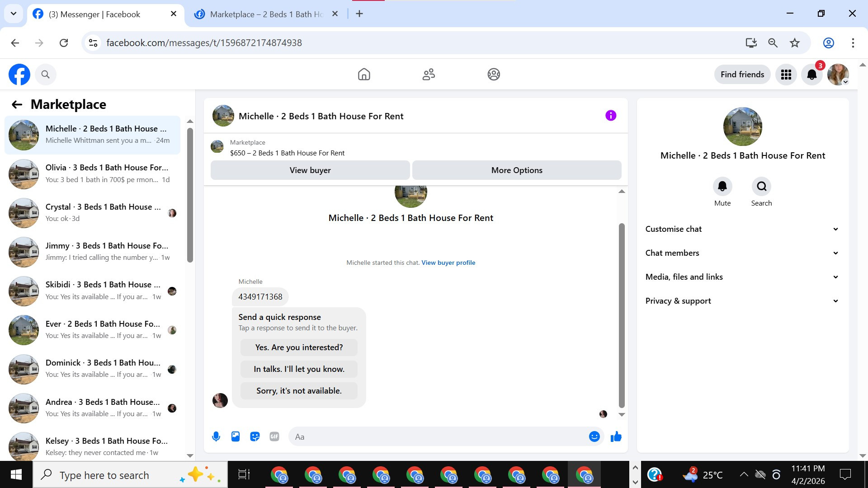Send 'Sorry, it's not available.' response
This screenshot has height=488, width=868.
299,391
